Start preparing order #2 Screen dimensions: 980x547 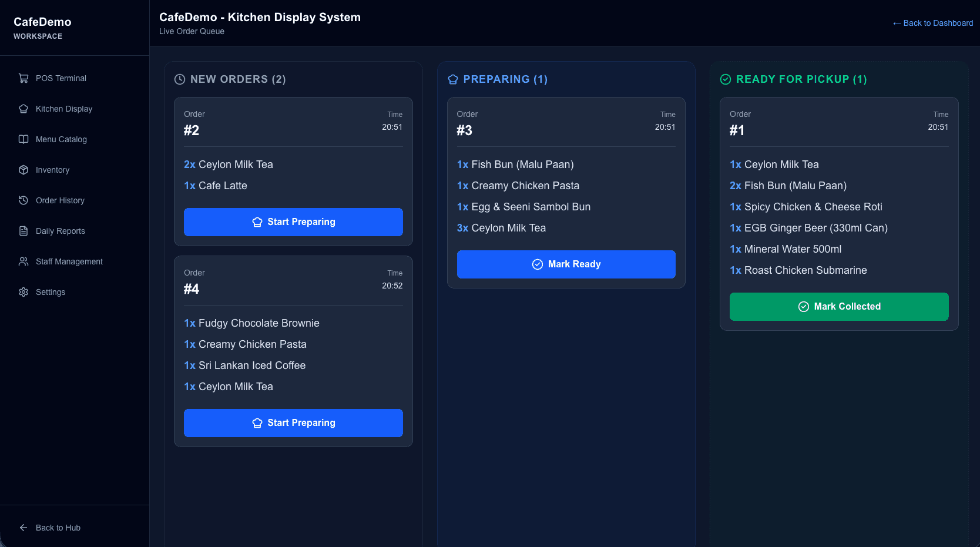[x=293, y=222]
